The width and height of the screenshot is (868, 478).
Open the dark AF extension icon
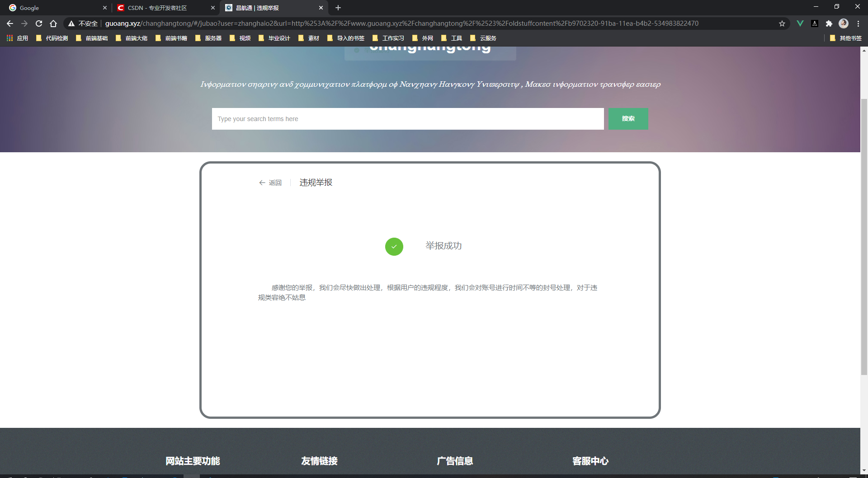815,23
